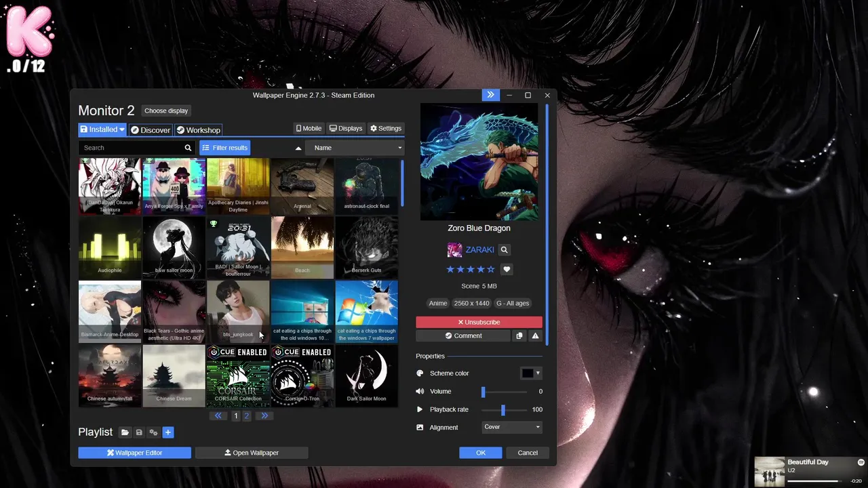
Task: Click the Scheme color palette icon
Action: (x=420, y=373)
